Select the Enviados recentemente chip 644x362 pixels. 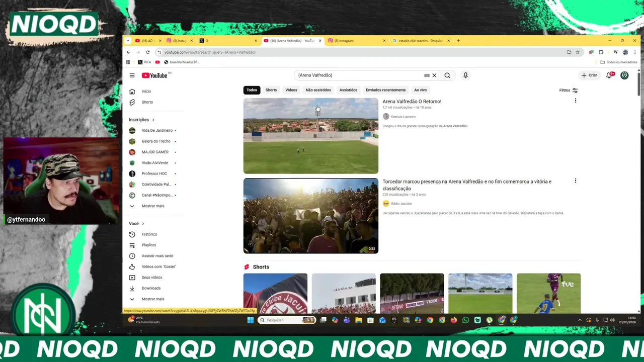coord(386,90)
